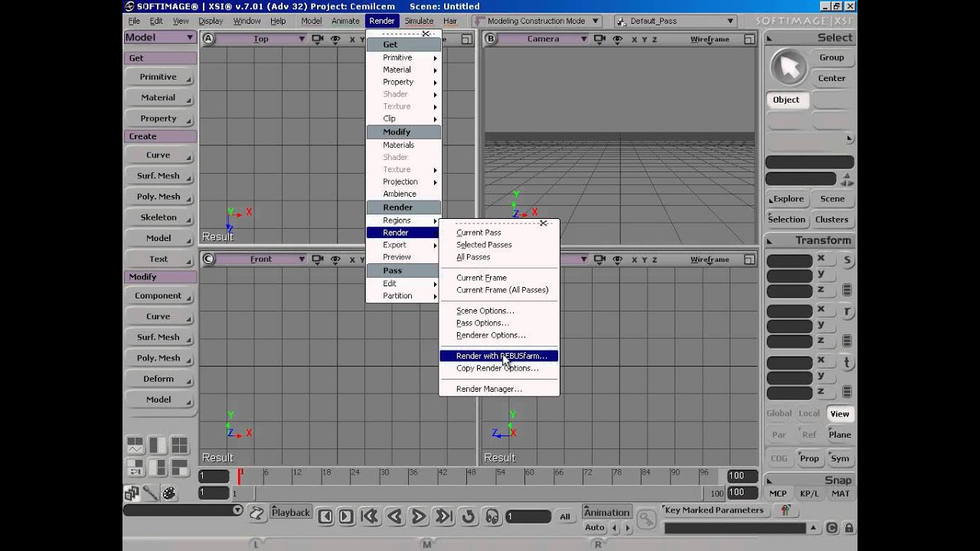Step to previous frame
980x551 pixels.
coord(325,517)
